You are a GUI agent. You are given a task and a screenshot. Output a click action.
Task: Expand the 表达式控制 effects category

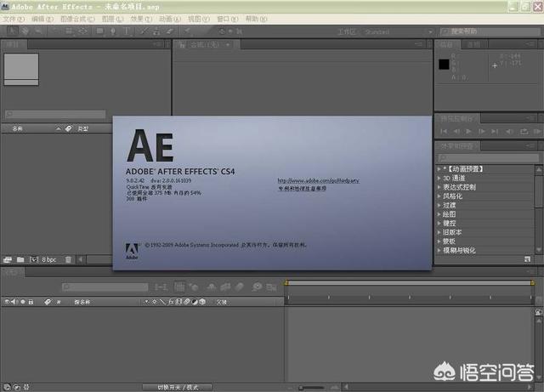click(439, 187)
